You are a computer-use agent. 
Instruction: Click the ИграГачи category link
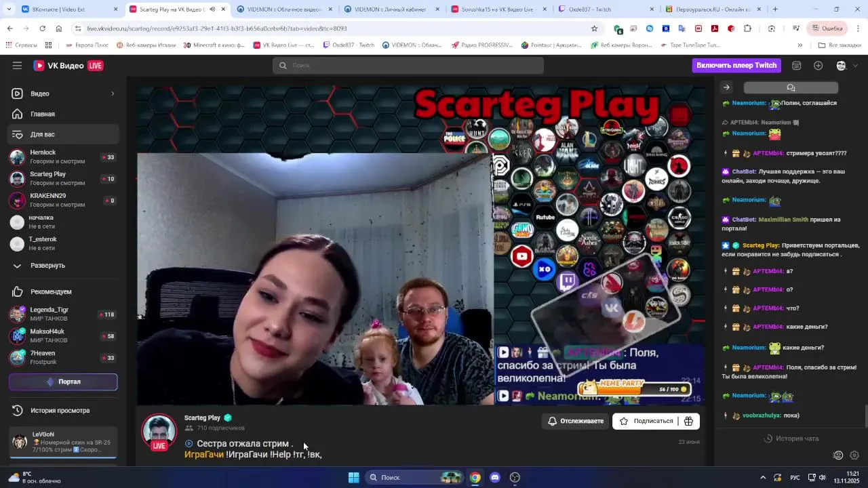coord(203,454)
